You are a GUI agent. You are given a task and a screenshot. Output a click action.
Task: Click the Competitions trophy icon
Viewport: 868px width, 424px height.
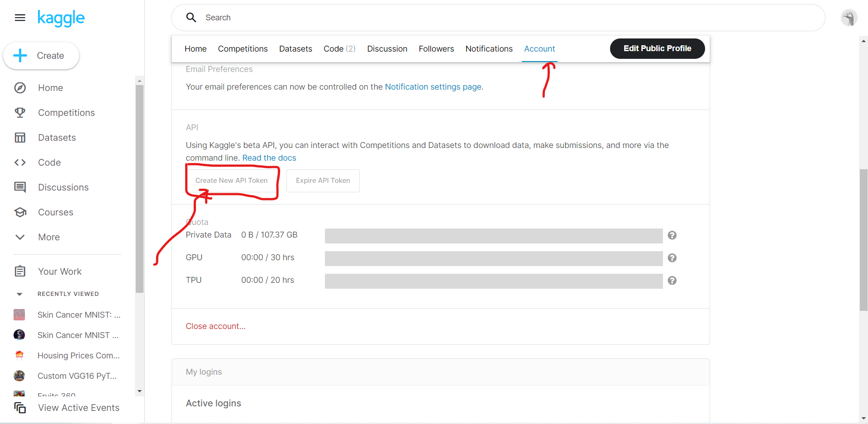coord(20,113)
